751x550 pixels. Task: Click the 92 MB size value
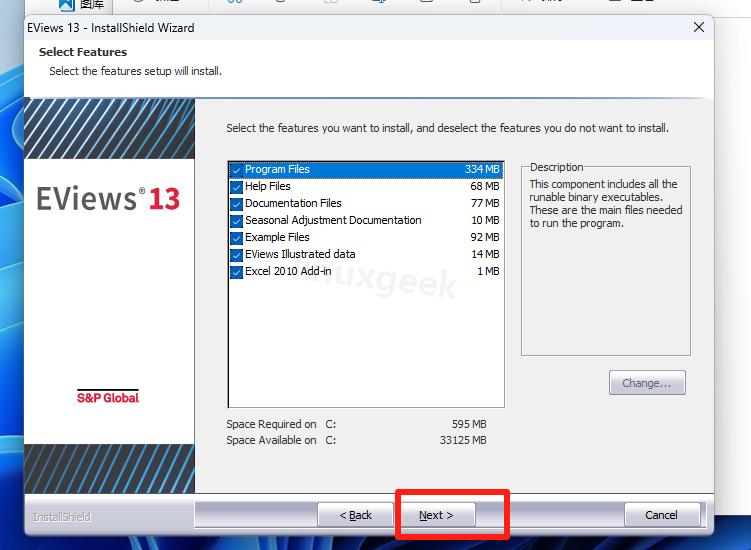click(x=485, y=237)
